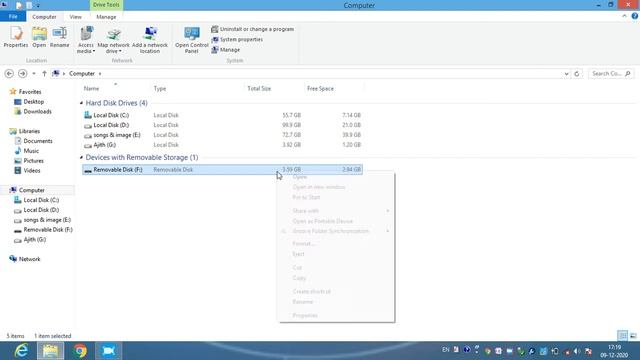Open Google Chrome from the taskbar
Screen dimensions: 640x360
click(x=80, y=351)
